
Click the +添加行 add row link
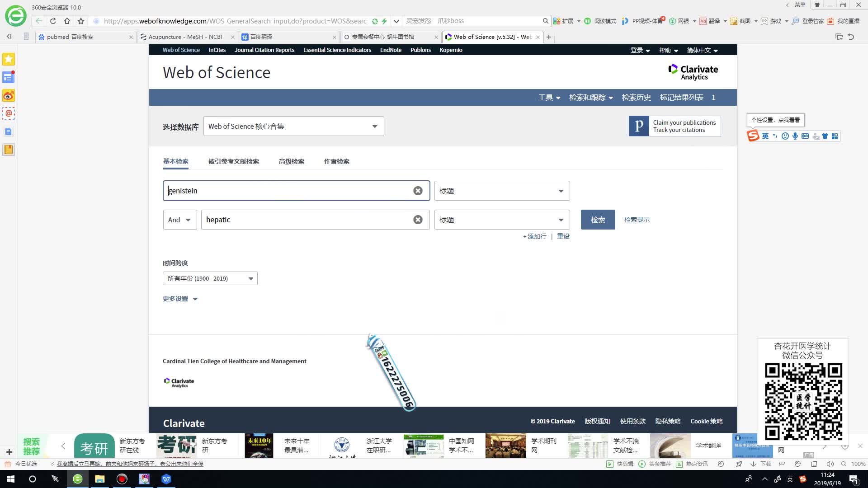point(535,236)
